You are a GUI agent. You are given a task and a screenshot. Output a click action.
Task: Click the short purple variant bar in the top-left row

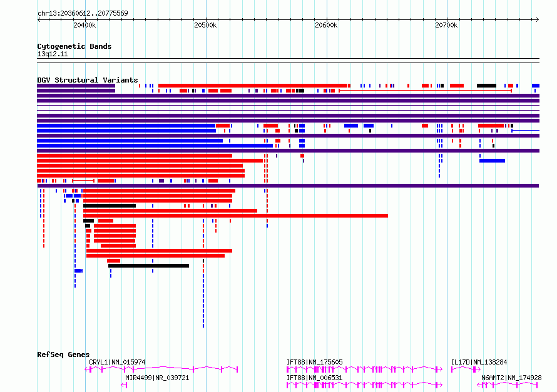76,86
